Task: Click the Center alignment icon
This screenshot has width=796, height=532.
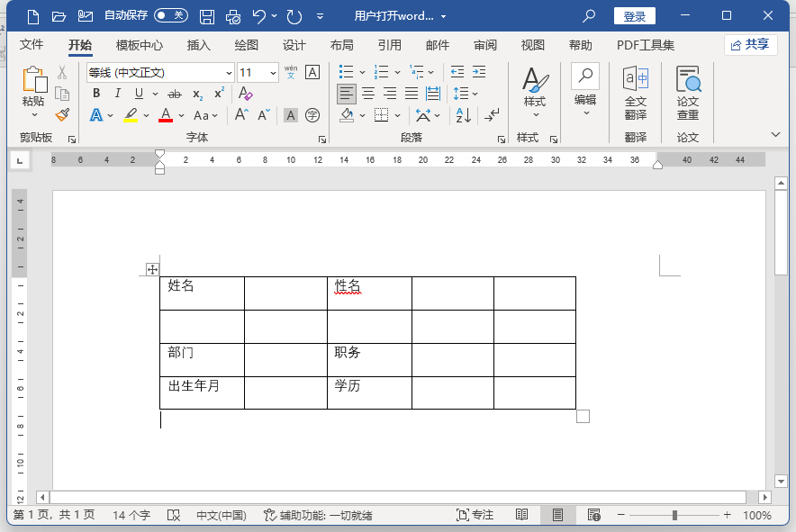Action: [368, 94]
